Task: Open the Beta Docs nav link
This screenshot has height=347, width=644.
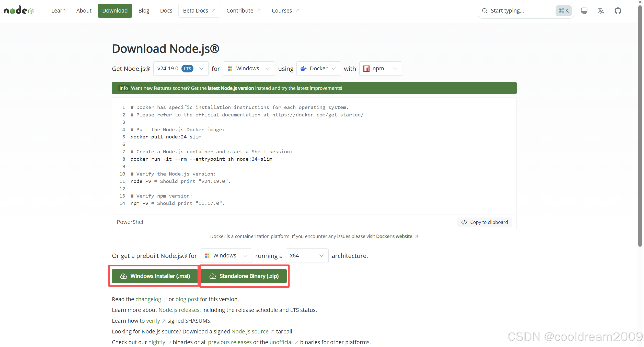Action: [199, 11]
